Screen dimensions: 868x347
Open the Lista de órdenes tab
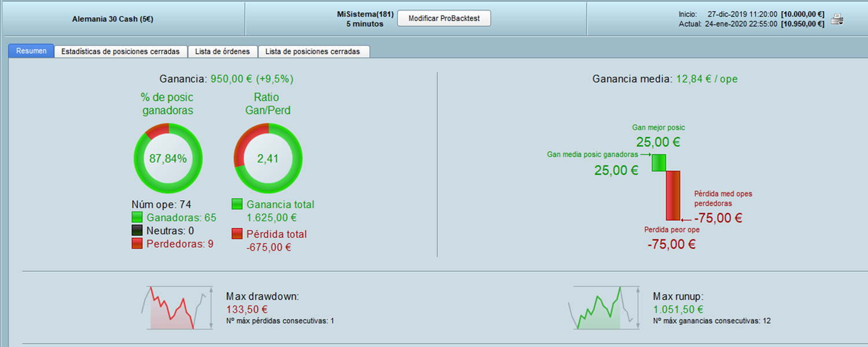(x=223, y=51)
